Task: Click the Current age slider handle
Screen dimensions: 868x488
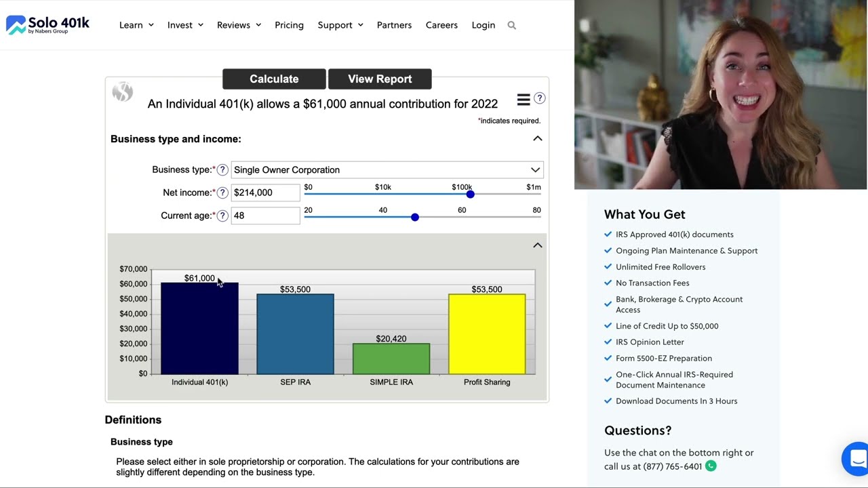Action: [415, 218]
